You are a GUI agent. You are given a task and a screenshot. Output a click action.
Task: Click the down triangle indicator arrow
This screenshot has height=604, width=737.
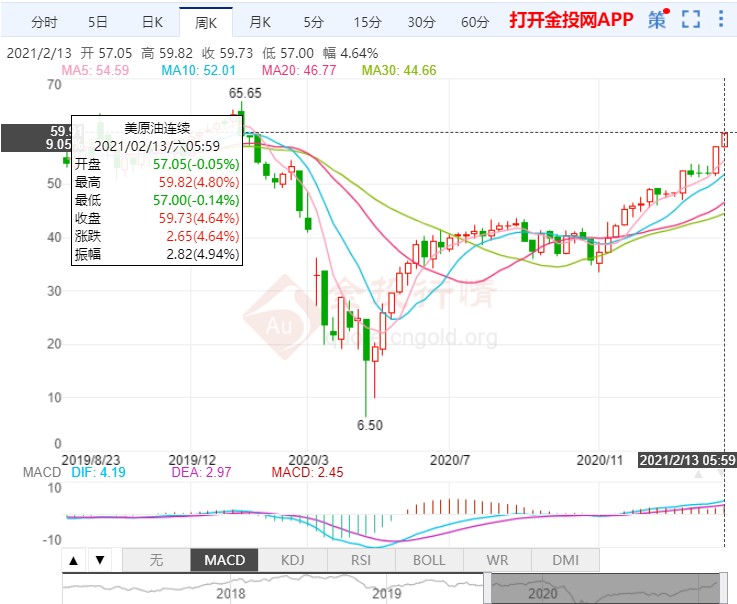(x=100, y=560)
